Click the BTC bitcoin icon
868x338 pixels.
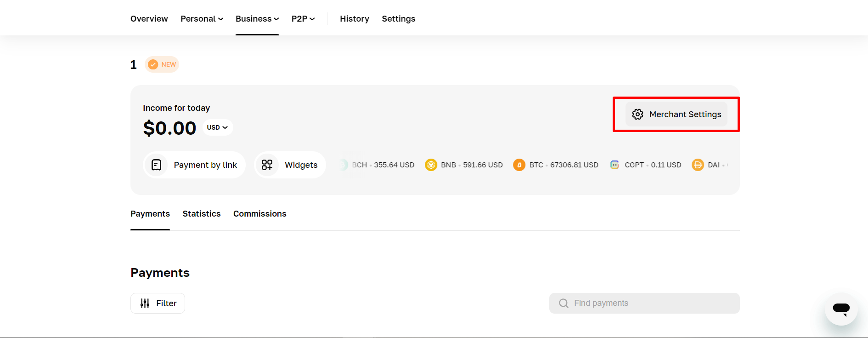pyautogui.click(x=519, y=165)
